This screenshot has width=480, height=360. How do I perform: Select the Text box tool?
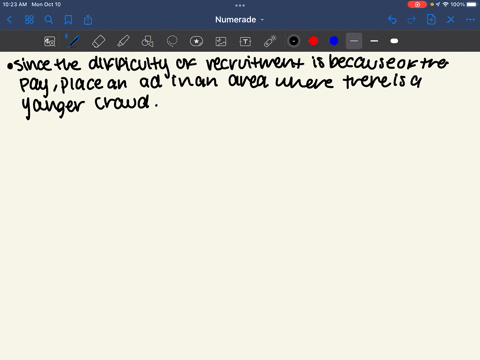pos(245,41)
